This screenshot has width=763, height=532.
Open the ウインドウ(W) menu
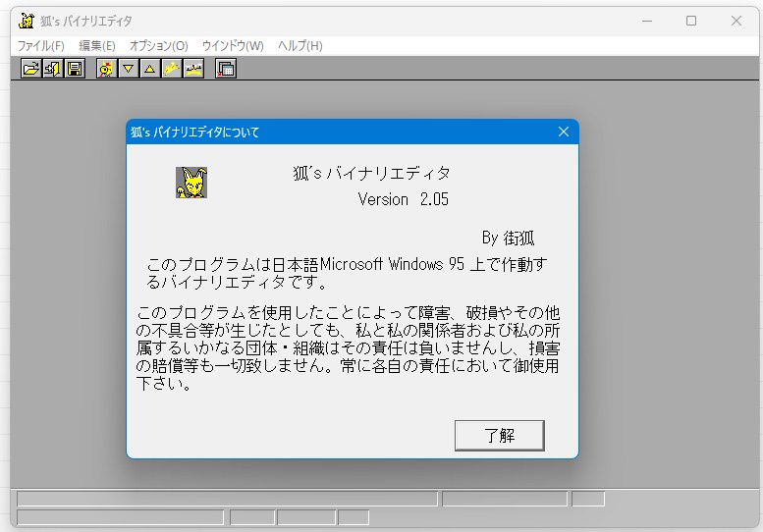(x=233, y=46)
